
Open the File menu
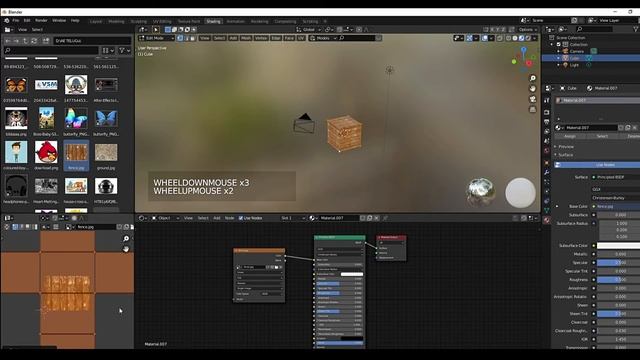click(x=16, y=20)
